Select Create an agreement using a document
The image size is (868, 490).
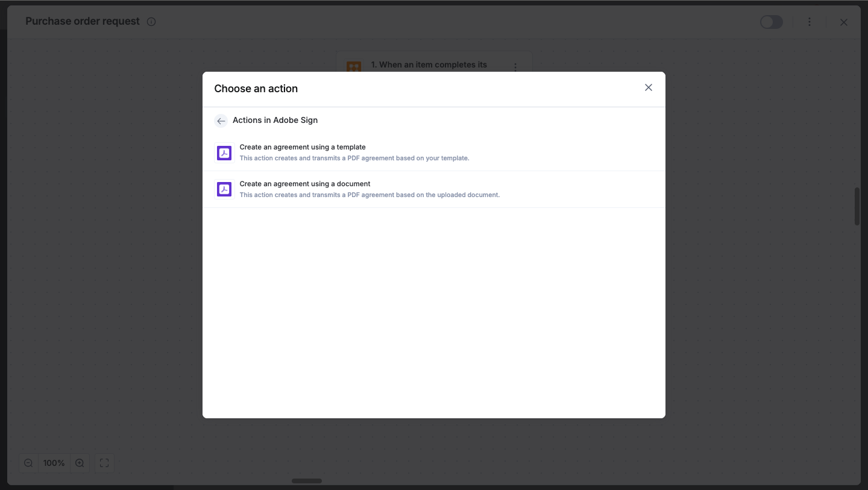434,189
